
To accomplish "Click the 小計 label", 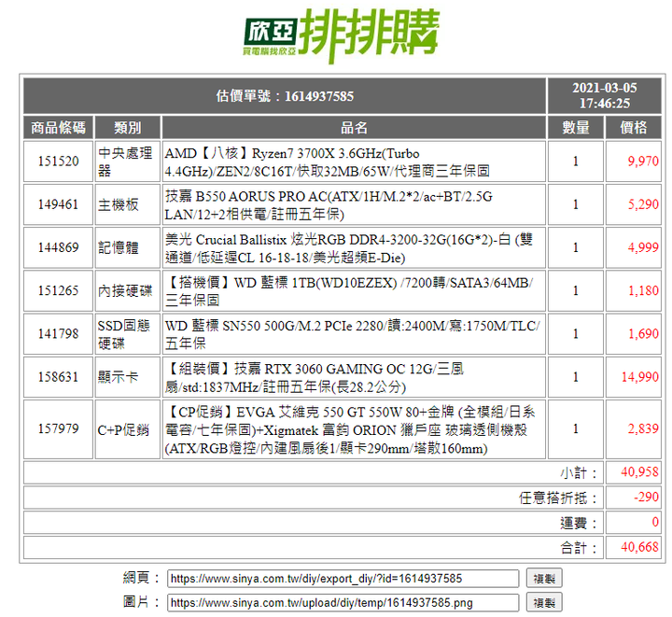I will tap(578, 472).
